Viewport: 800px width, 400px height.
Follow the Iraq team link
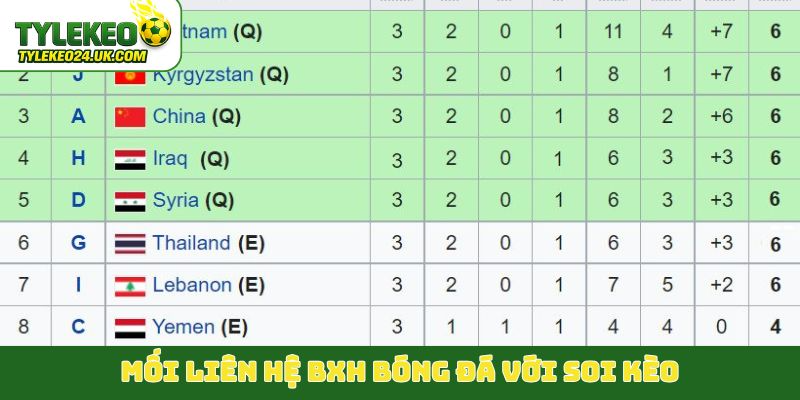tap(170, 158)
